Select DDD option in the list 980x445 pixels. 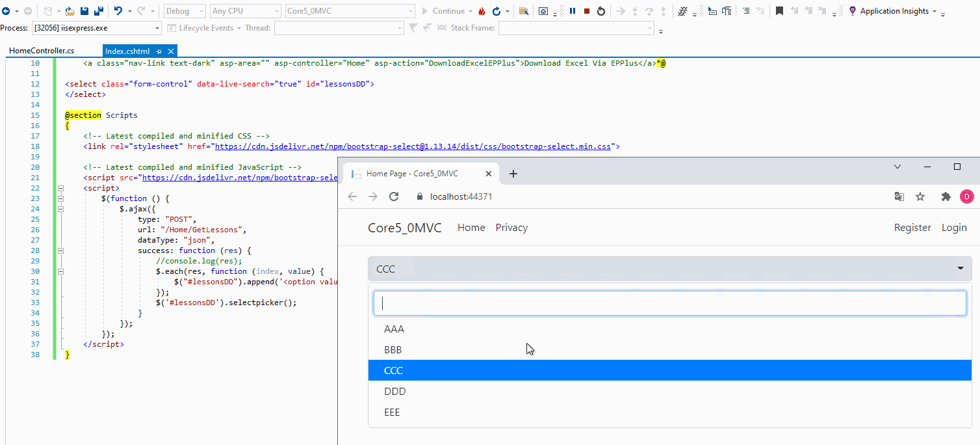[669, 392]
